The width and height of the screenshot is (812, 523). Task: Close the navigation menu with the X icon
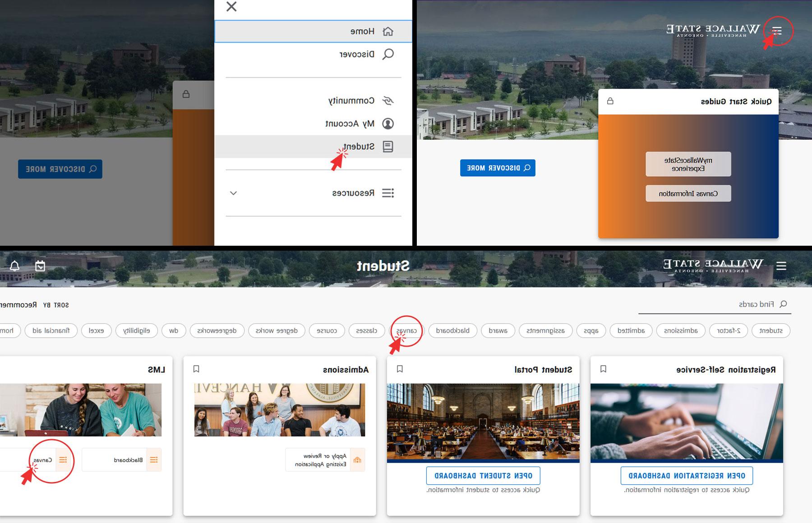(x=231, y=6)
